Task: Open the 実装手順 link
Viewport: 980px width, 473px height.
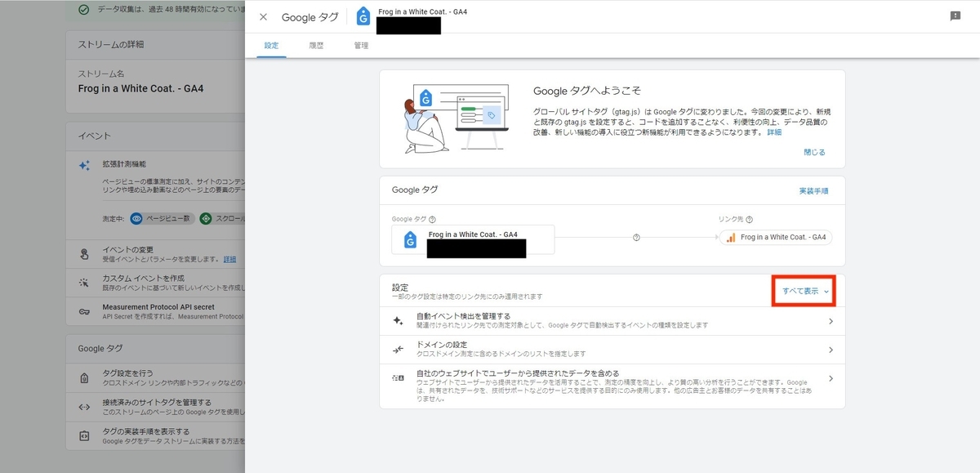Action: point(813,190)
